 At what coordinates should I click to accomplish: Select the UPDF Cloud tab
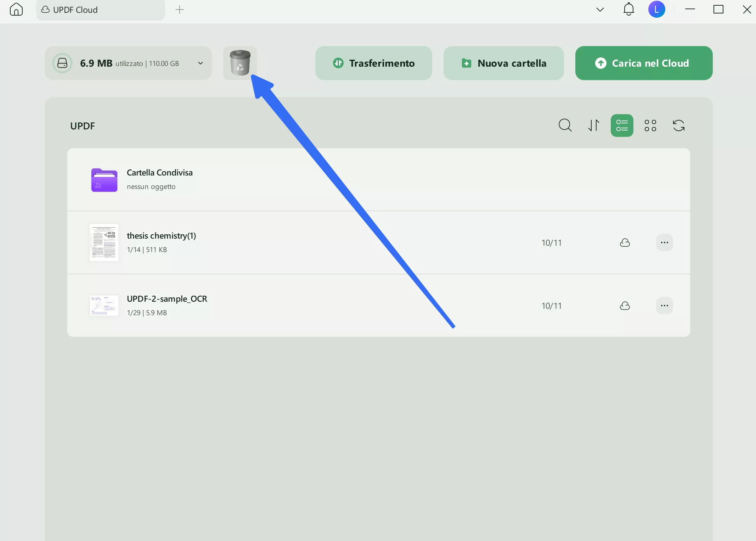[x=100, y=10]
